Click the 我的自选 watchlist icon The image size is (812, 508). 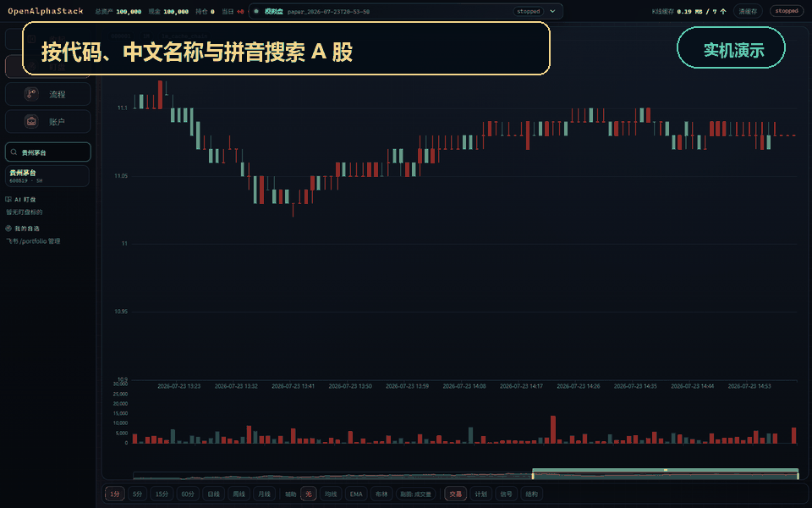[8, 228]
